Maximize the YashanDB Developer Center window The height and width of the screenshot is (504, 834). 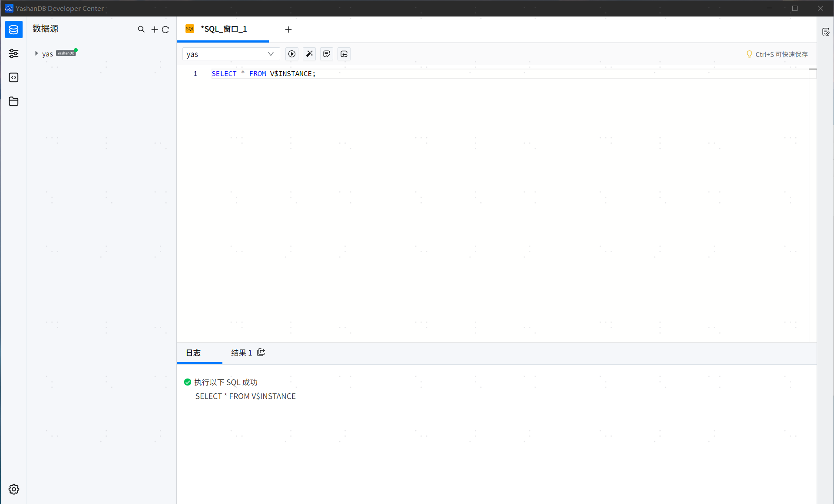click(x=795, y=8)
